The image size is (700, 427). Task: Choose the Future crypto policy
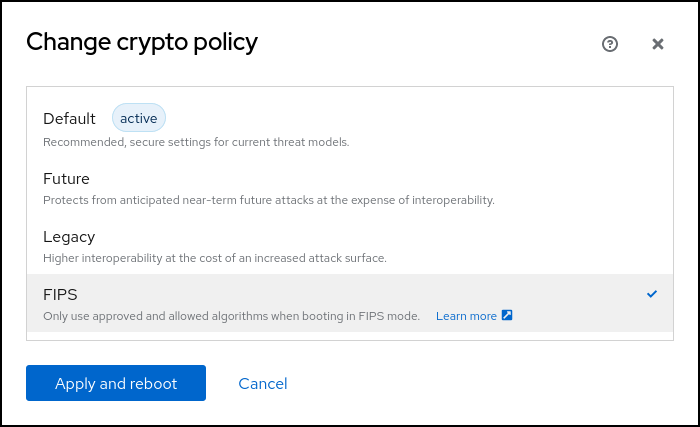click(x=66, y=179)
